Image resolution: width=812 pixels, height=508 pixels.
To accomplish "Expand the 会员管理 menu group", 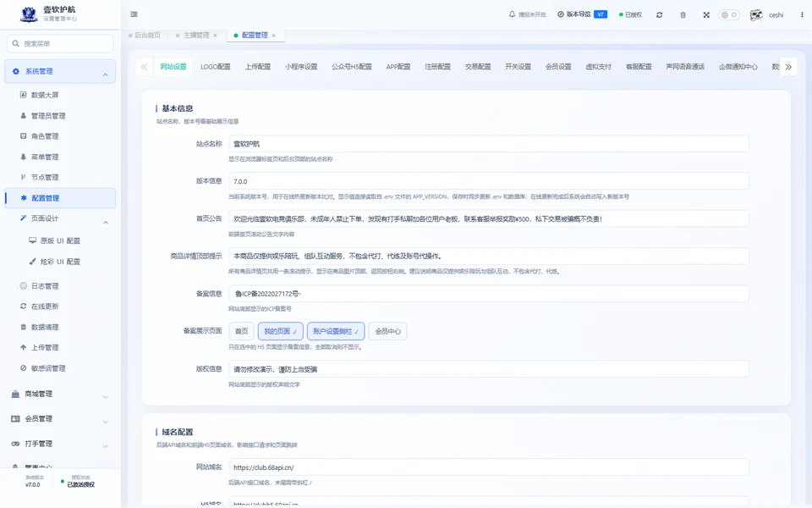I will click(60, 419).
